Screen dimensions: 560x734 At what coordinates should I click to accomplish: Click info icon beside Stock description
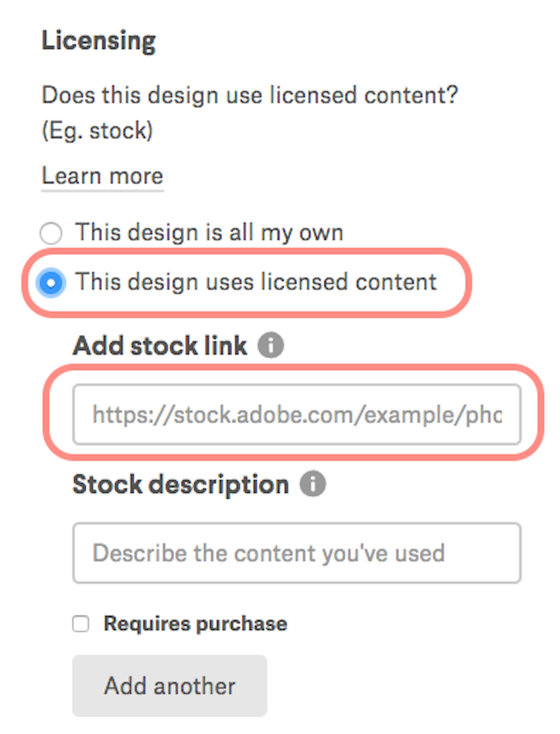[313, 484]
